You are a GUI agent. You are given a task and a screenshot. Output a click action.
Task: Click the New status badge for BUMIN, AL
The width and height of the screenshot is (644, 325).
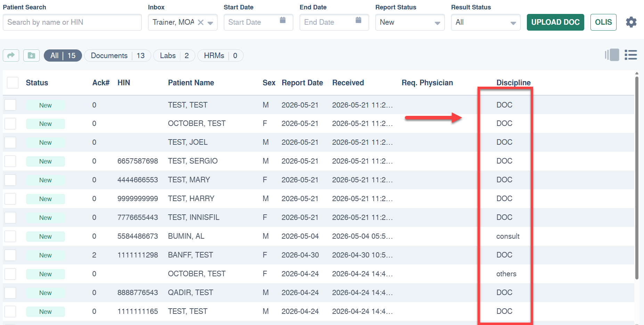tap(46, 237)
